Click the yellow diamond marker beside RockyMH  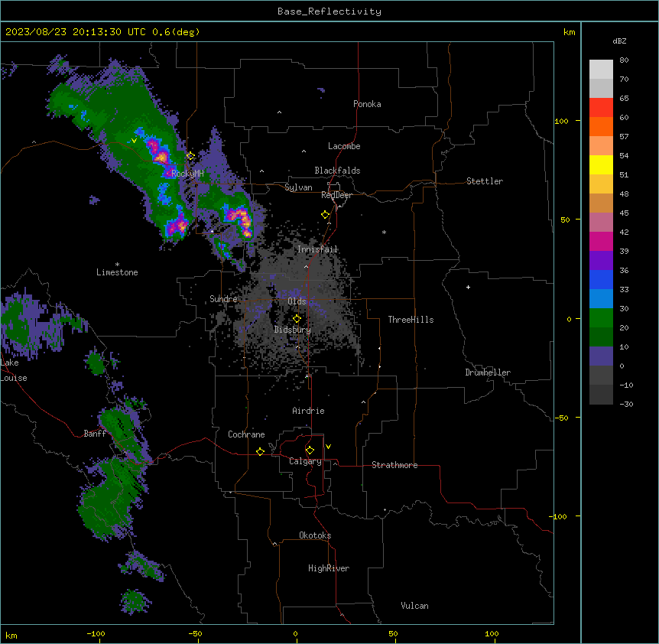point(190,156)
